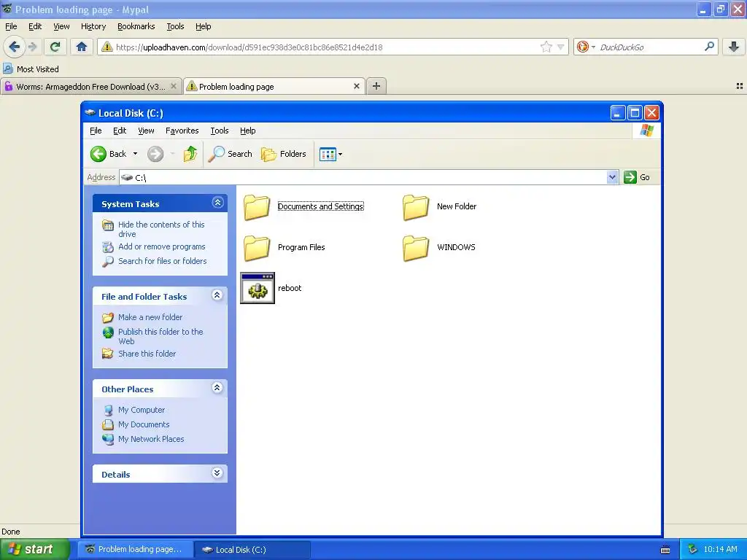
Task: Click the language bar tray icon
Action: pos(665,550)
